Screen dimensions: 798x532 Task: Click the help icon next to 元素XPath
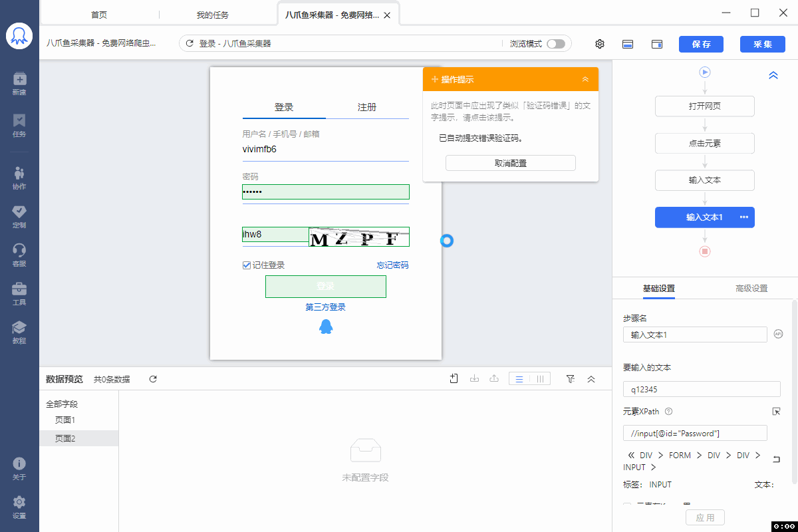(x=669, y=412)
